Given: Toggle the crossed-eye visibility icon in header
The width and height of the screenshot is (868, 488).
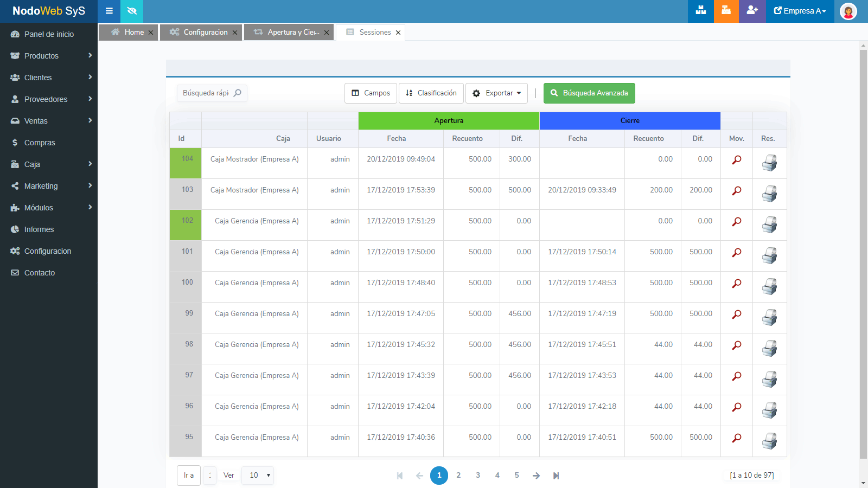Looking at the screenshot, I should click(x=132, y=11).
